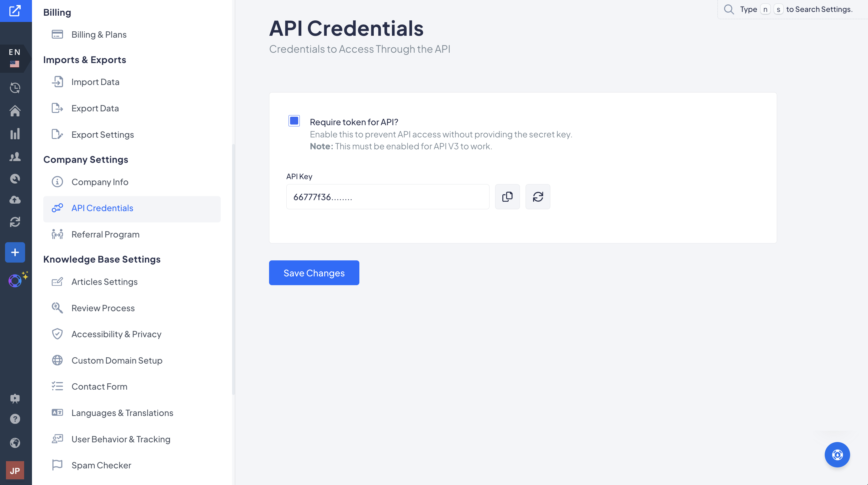This screenshot has height=485, width=868.
Task: Open the external link icon top-left
Action: tap(15, 11)
